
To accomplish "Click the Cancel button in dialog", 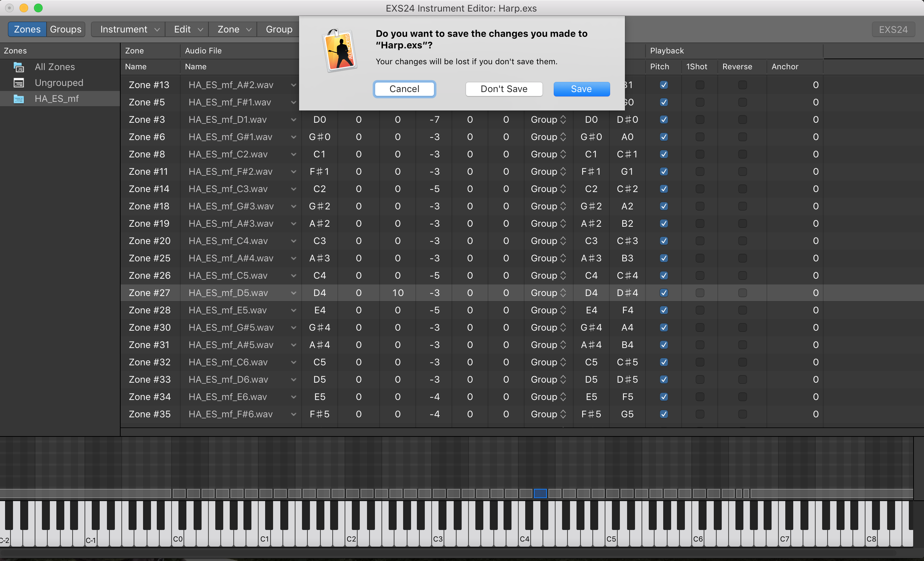I will (x=404, y=89).
